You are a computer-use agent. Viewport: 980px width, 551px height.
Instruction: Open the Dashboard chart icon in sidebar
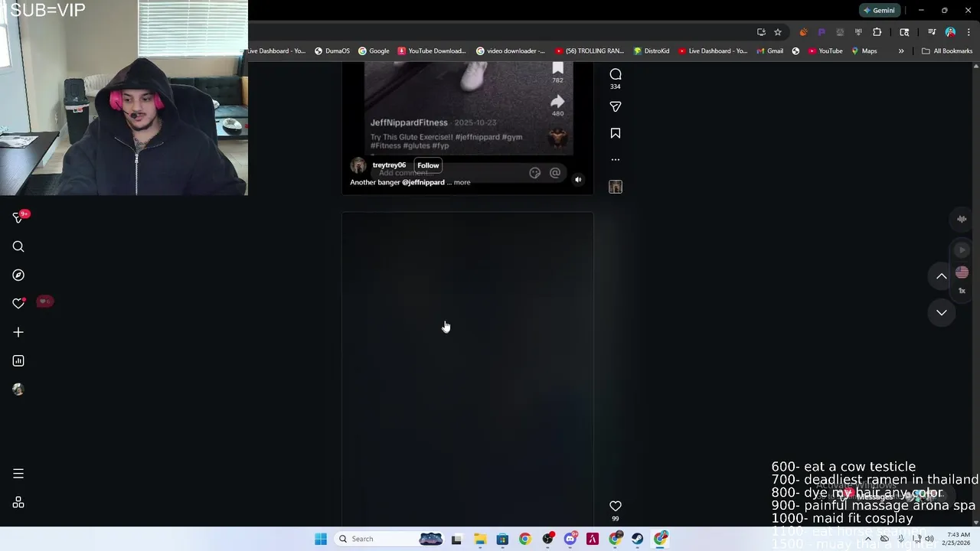pos(18,360)
